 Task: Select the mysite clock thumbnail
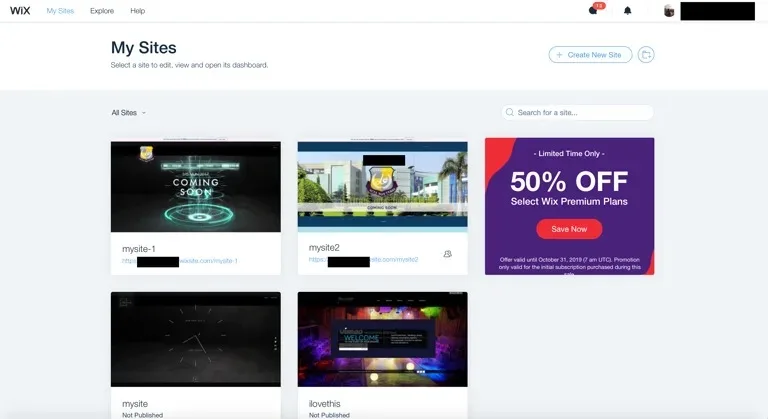coord(196,339)
